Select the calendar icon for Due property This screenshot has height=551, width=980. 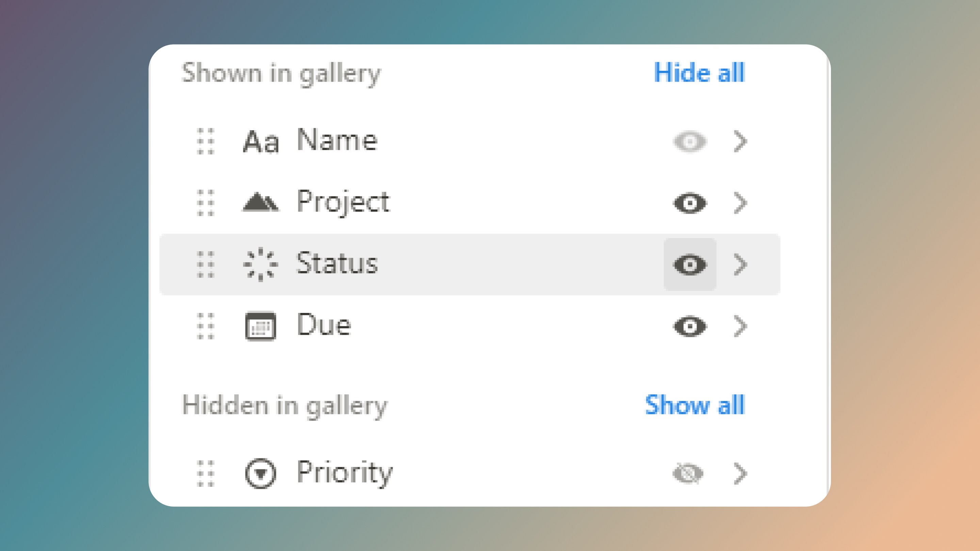262,326
